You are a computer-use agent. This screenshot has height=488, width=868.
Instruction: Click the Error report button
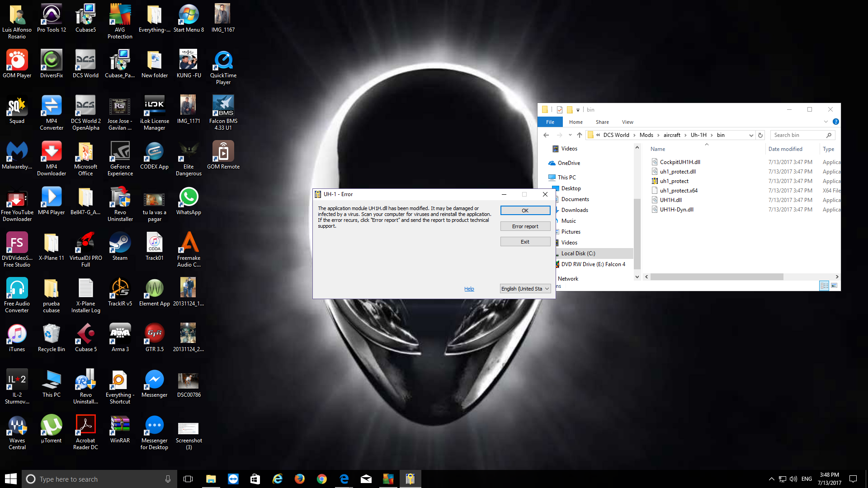tap(525, 226)
